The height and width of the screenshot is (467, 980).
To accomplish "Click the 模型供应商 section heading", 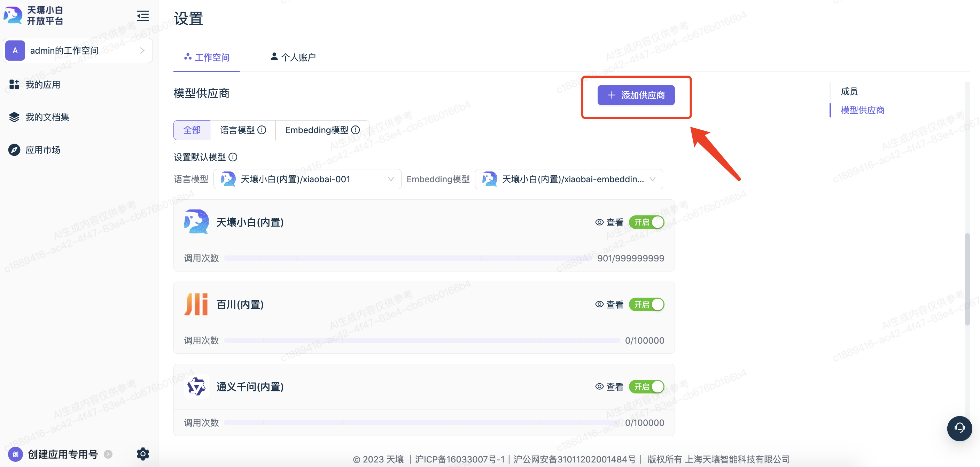I will pos(201,93).
